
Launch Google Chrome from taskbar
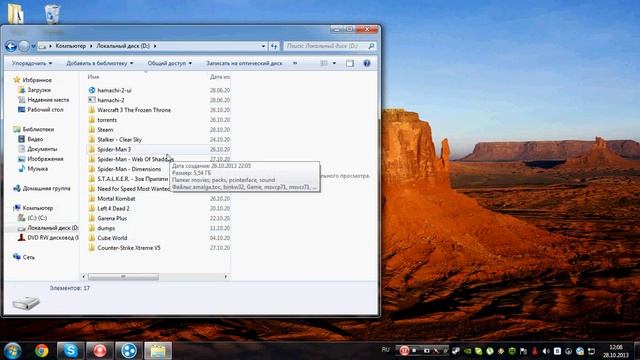pos(42,351)
